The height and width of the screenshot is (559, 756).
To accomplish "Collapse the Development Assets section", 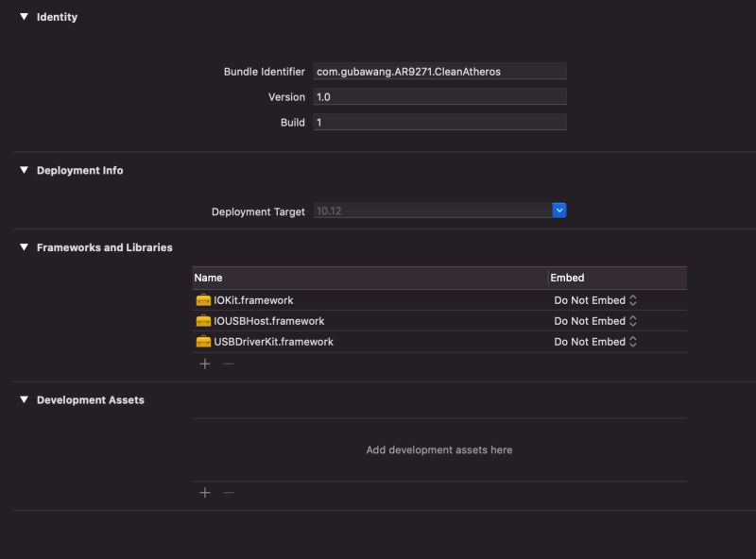I will [24, 398].
